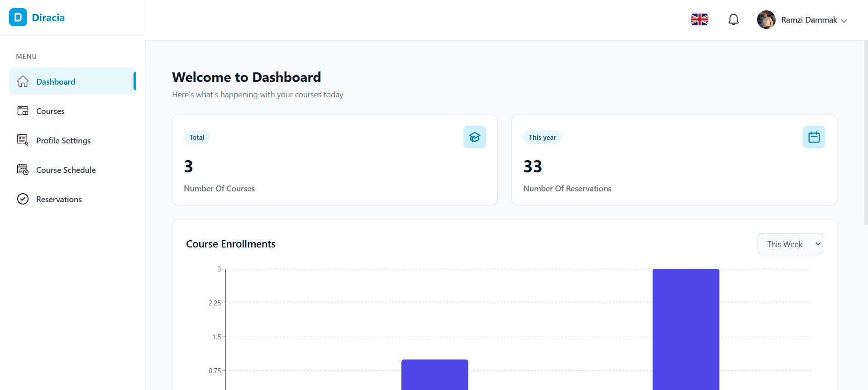
Task: Select the UK flag language icon
Action: [x=699, y=19]
